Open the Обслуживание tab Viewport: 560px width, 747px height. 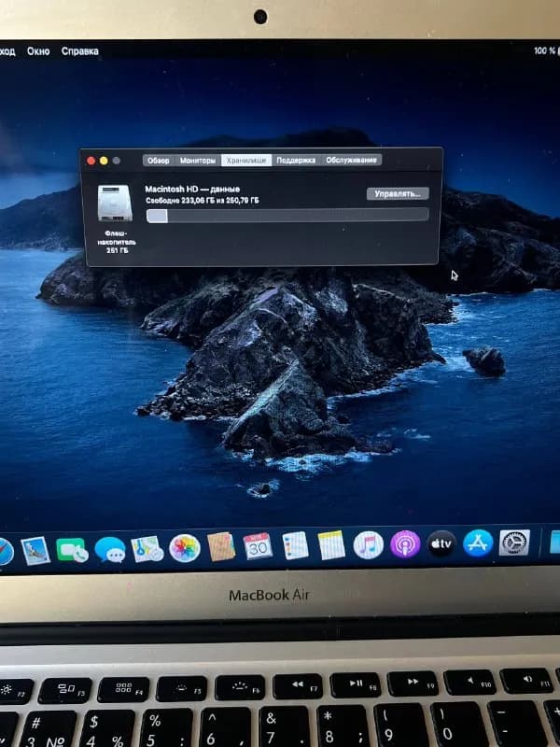tap(351, 160)
